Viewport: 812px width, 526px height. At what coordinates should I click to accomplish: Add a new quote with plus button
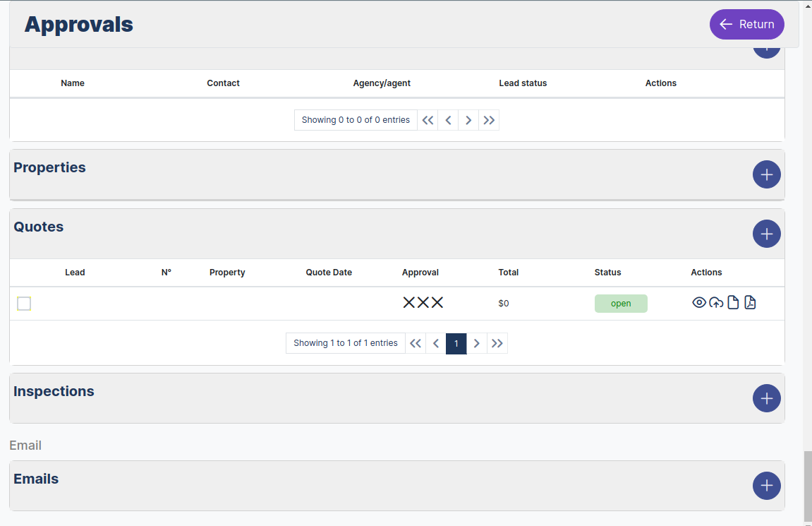click(766, 234)
